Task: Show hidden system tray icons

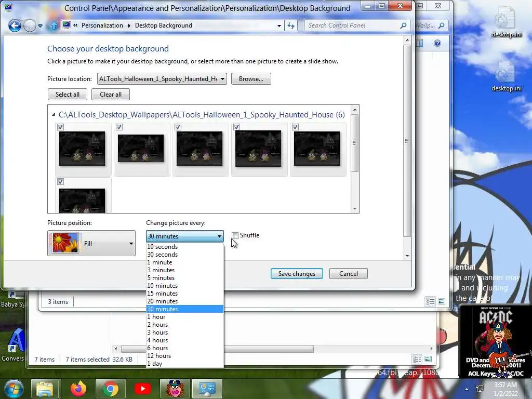Action: click(x=467, y=389)
